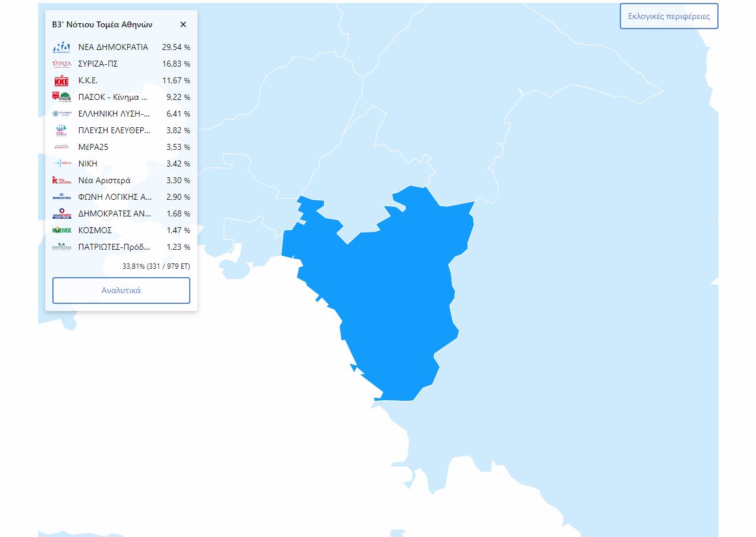Image resolution: width=756 pixels, height=537 pixels.
Task: Select the ΣΥΡΙΖΑ-ΠΣ party logo
Action: (x=62, y=64)
